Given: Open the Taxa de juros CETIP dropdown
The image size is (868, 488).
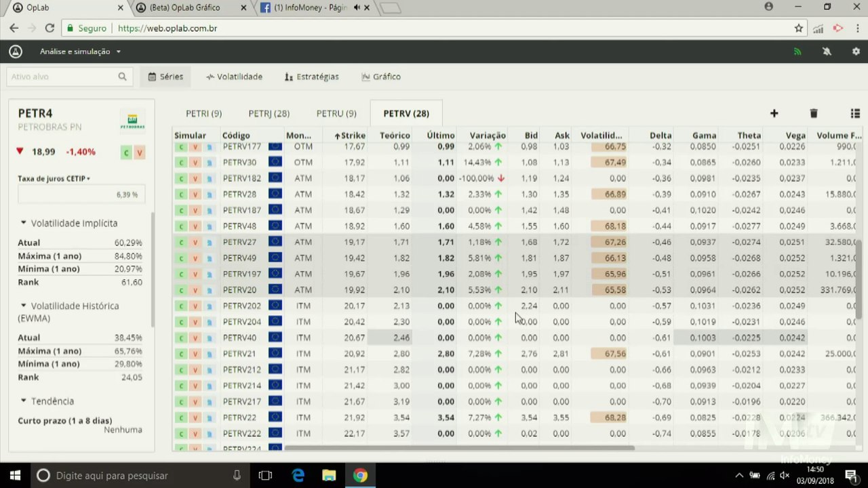Looking at the screenshot, I should tap(54, 178).
